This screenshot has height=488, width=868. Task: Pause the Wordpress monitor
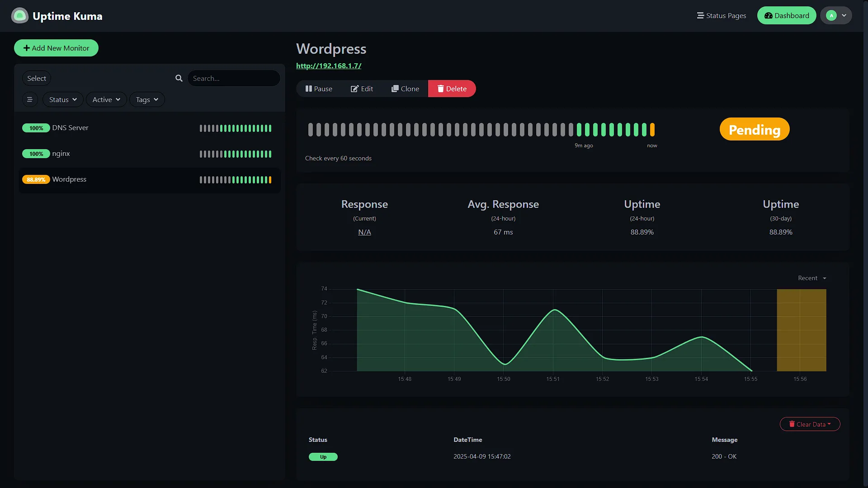(x=319, y=89)
